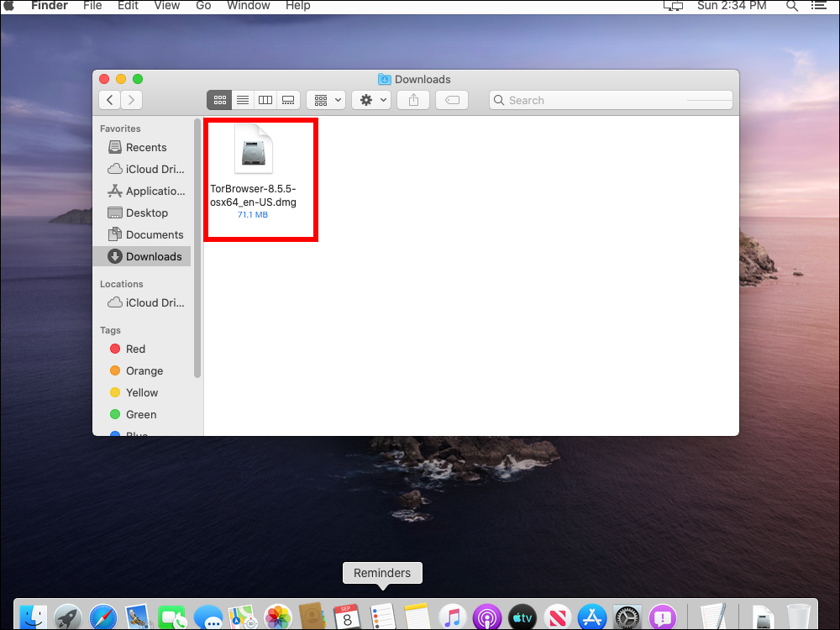Screen dimensions: 840x630
Task: Switch to list view
Action: coord(242,99)
